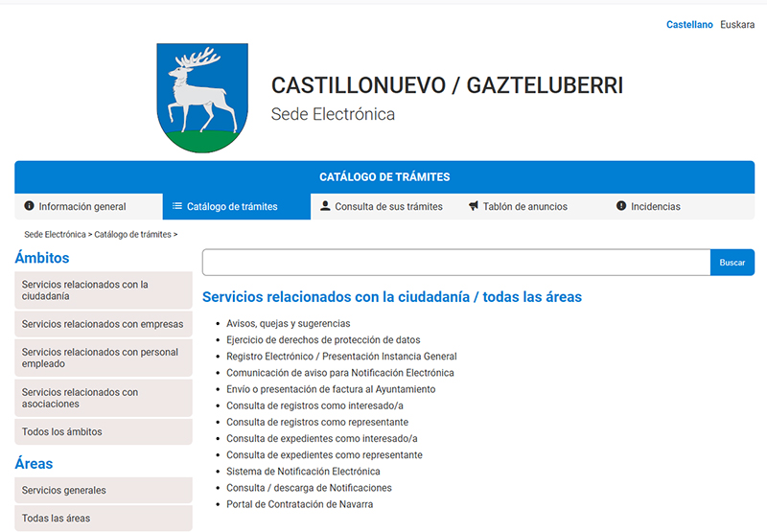Switch language to Euskara
The width and height of the screenshot is (767, 532).
coord(737,25)
